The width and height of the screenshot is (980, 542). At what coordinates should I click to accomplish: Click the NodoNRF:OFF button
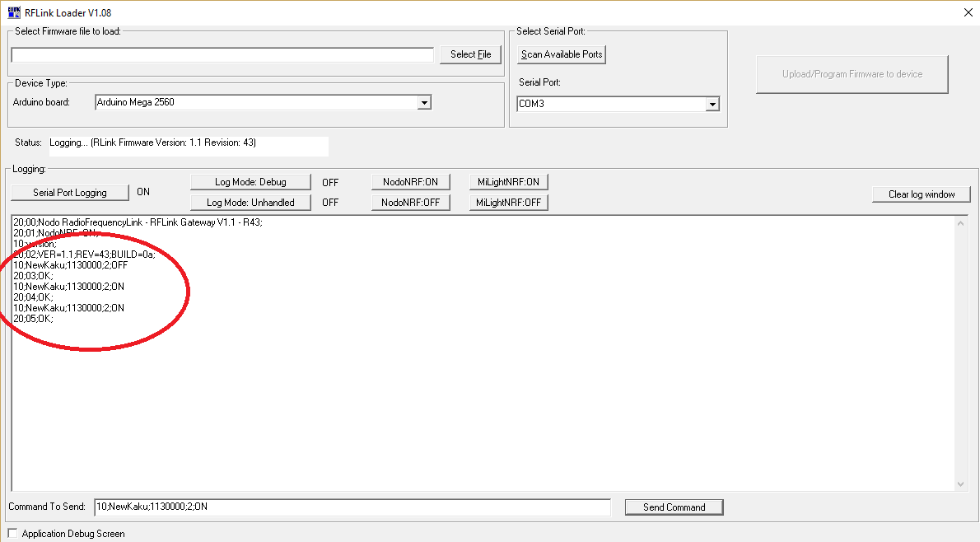pyautogui.click(x=411, y=203)
